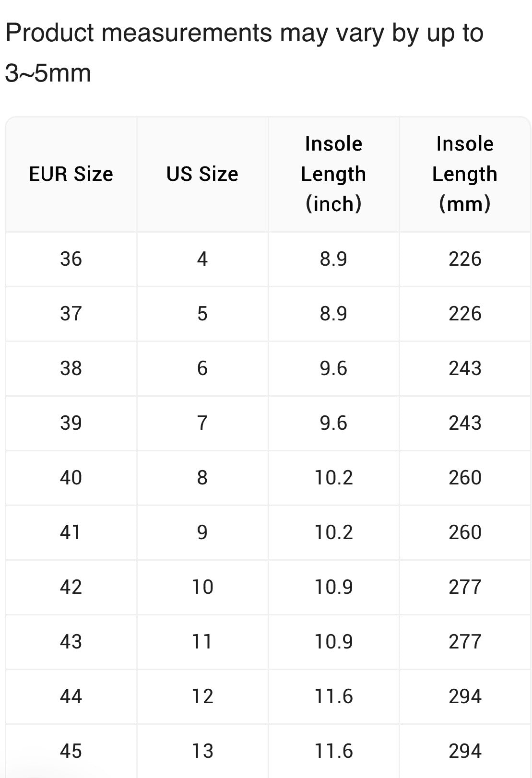Image resolution: width=532 pixels, height=778 pixels.
Task: Select the EUR size 36 cell
Action: pyautogui.click(x=71, y=259)
